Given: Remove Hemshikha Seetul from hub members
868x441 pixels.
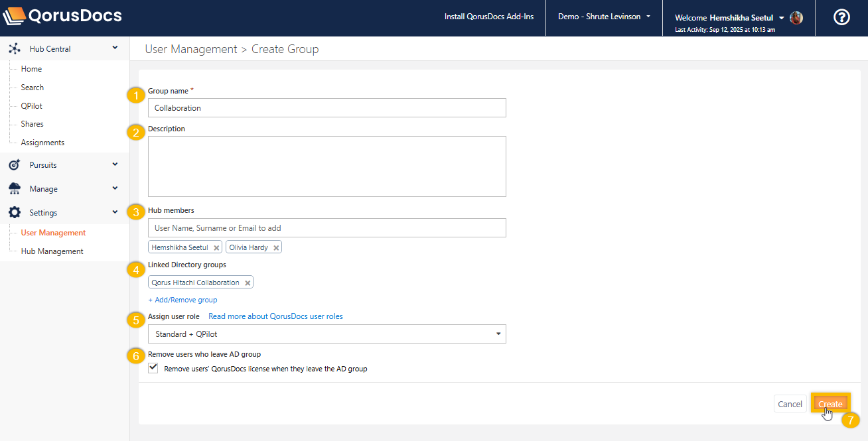Looking at the screenshot, I should point(216,247).
